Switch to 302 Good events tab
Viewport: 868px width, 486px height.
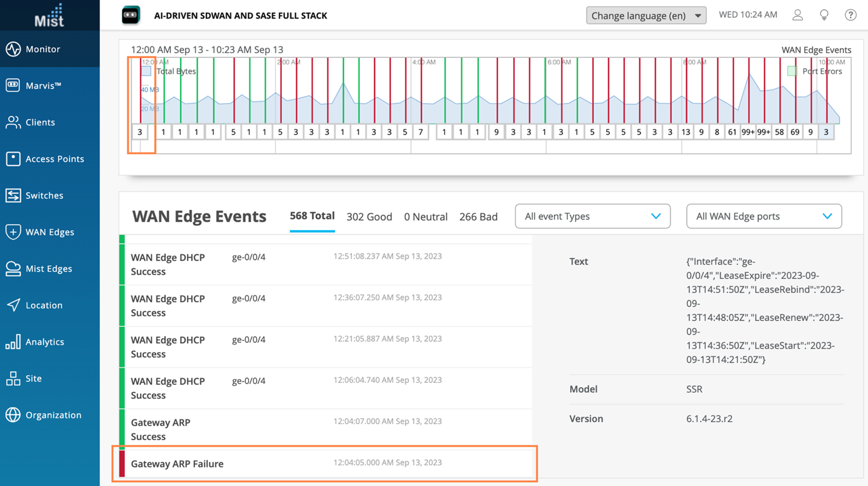(369, 217)
